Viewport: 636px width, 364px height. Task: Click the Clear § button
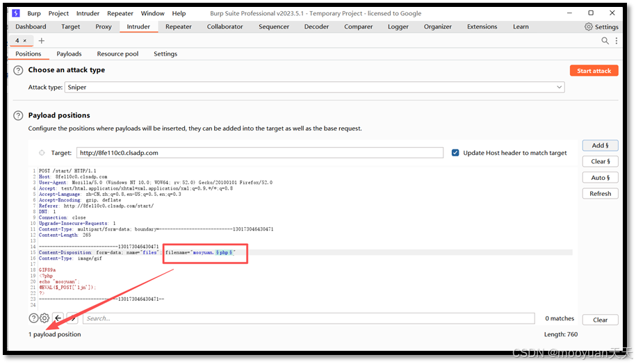(601, 161)
